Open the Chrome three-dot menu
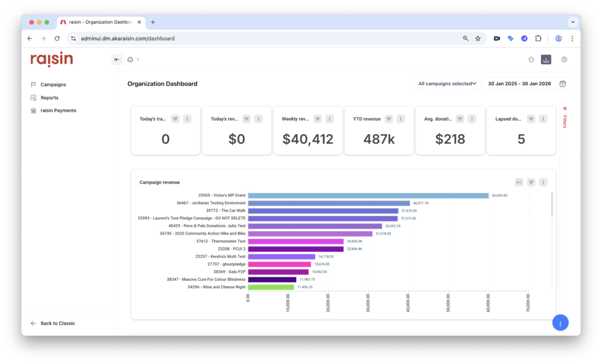Viewport: 602px width, 364px height. point(572,38)
